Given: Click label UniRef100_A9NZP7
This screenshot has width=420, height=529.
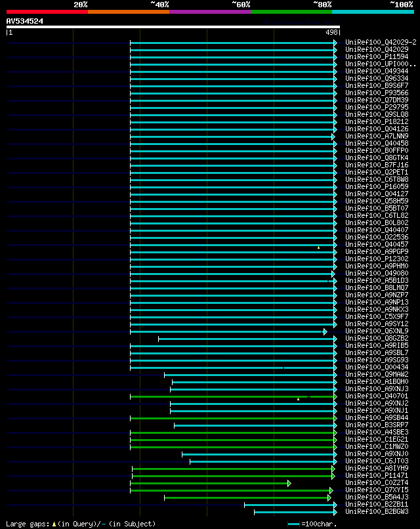Looking at the screenshot, I should click(377, 295).
